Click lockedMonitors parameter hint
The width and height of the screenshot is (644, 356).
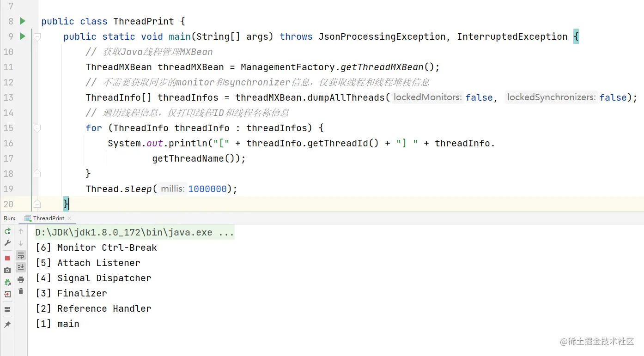tap(427, 97)
